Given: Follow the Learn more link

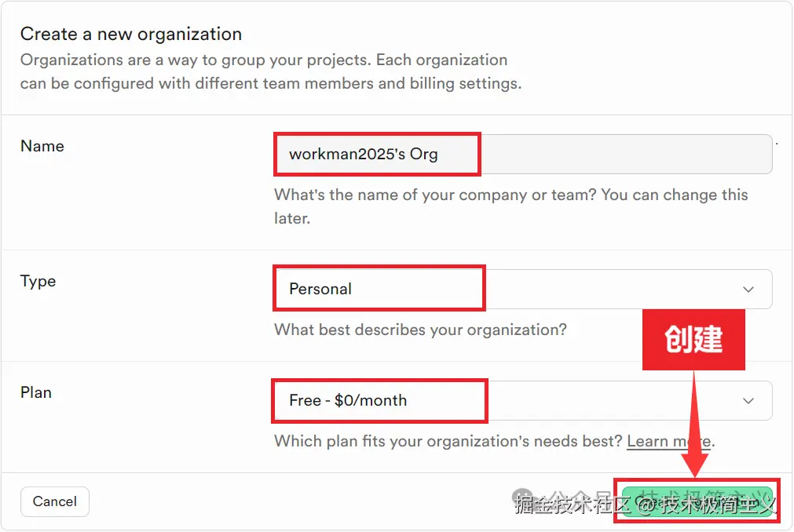Looking at the screenshot, I should point(668,441).
